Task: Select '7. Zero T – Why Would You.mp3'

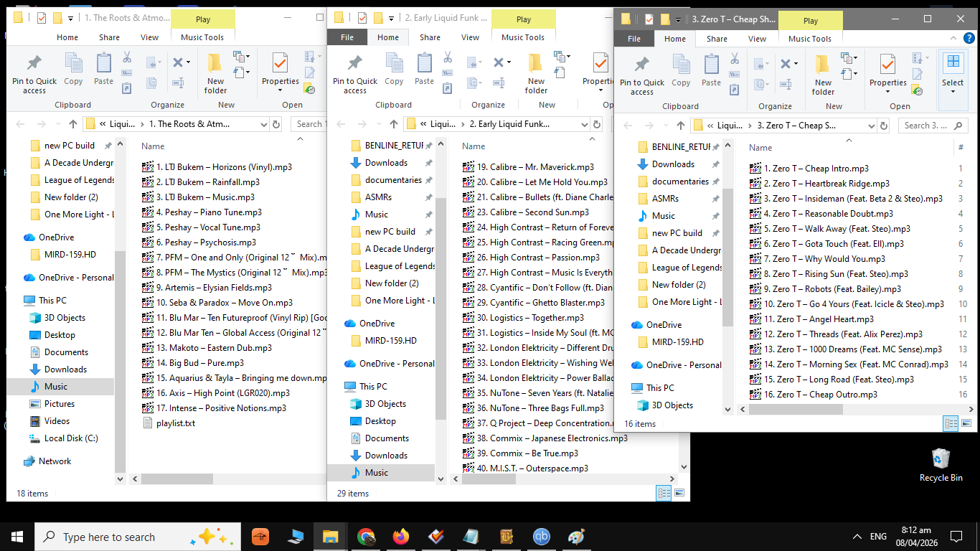Action: (824, 259)
